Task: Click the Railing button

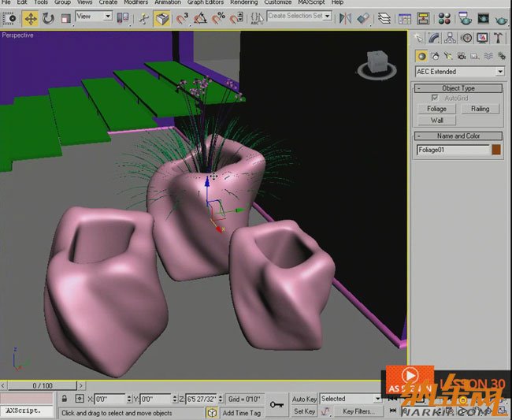Action: (x=480, y=109)
